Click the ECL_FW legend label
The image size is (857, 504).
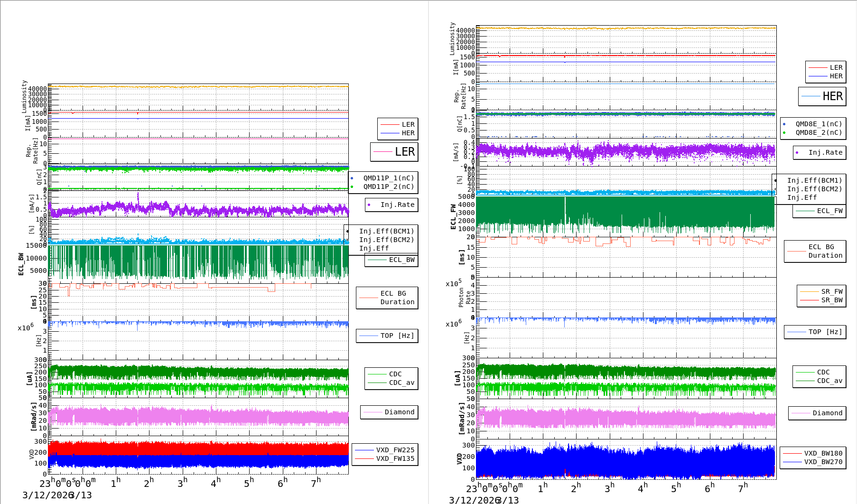click(x=829, y=211)
